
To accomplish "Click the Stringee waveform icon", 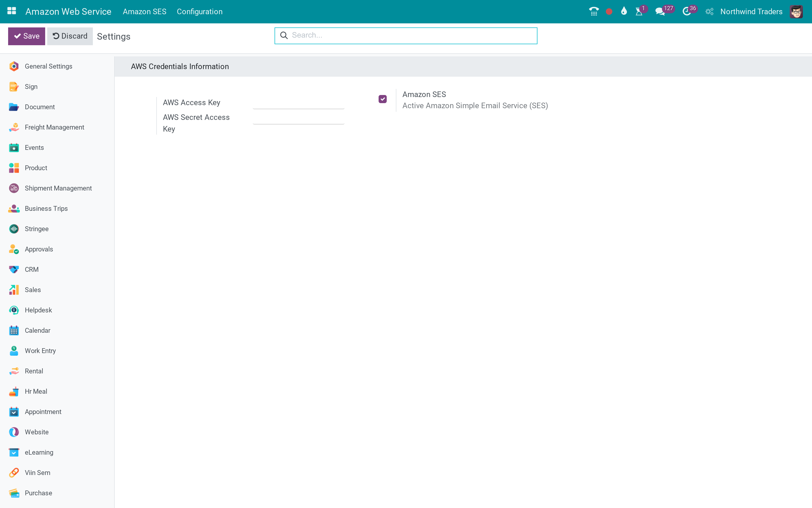I will [14, 229].
